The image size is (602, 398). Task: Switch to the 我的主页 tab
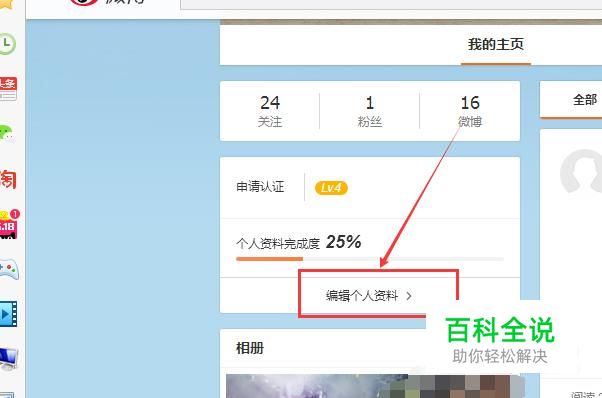(496, 45)
